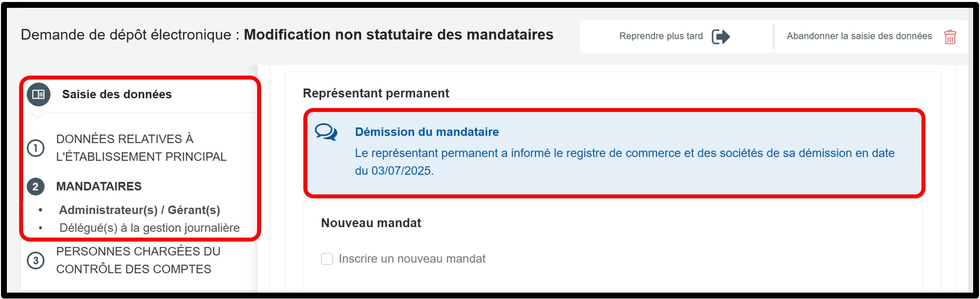Click the Démission du mandataire notice title

click(x=427, y=132)
